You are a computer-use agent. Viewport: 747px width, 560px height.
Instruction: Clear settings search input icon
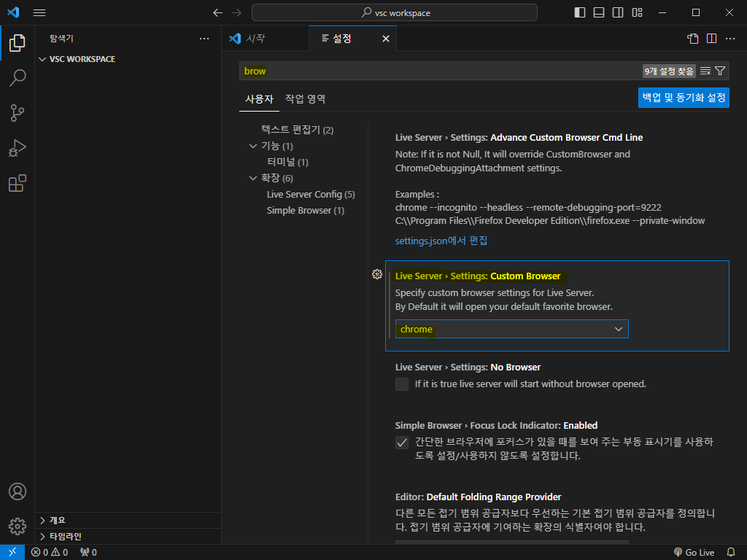click(x=705, y=71)
